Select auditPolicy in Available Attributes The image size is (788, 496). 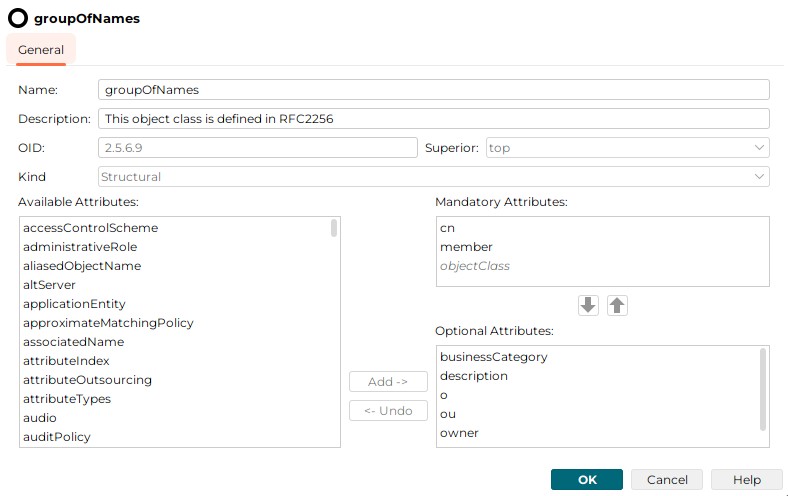(57, 437)
